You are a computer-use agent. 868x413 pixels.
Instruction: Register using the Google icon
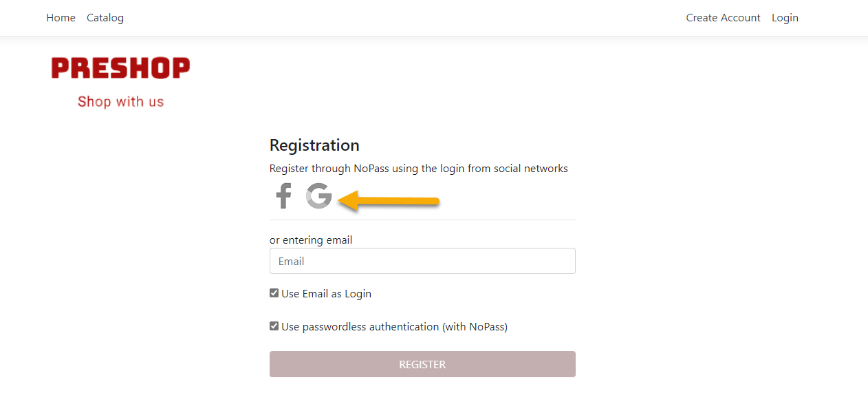click(x=319, y=195)
